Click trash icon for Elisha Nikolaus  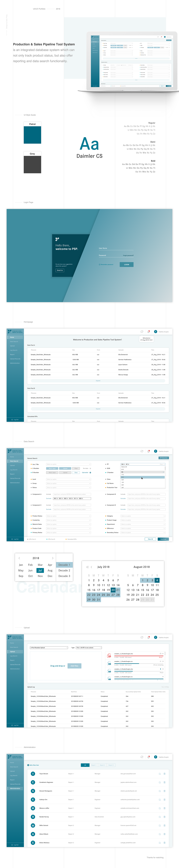164,842
